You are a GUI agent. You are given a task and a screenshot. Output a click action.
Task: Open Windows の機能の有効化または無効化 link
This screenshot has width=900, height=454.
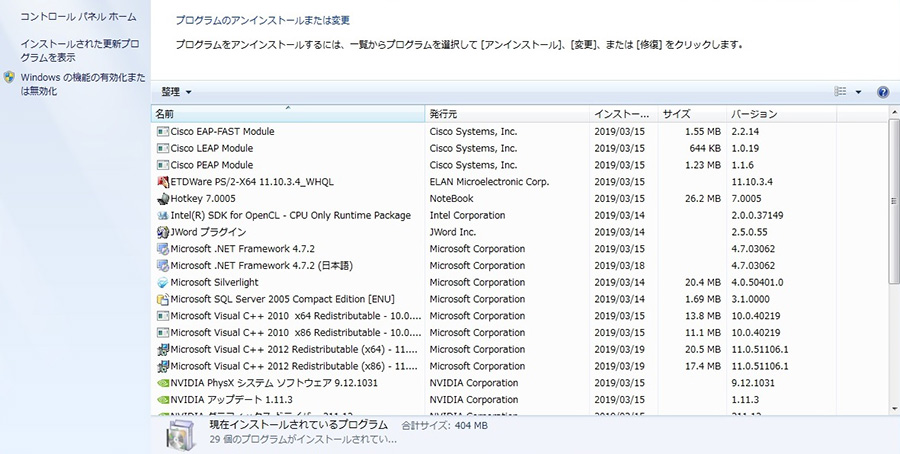pos(82,84)
